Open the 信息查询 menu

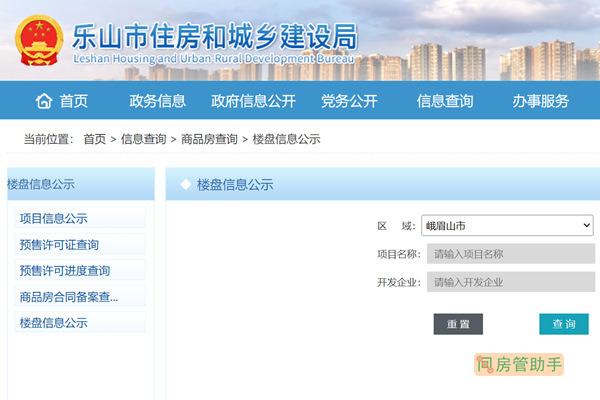pyautogui.click(x=445, y=101)
